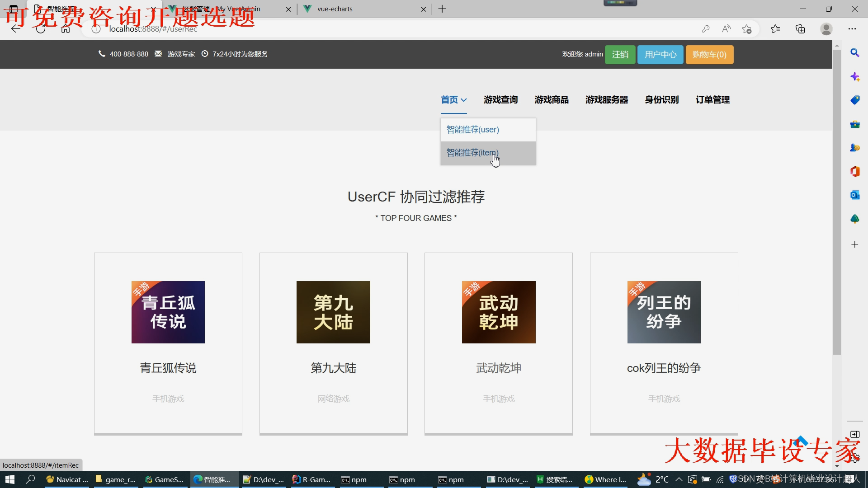Open the 购物车(0) cart button

click(709, 55)
